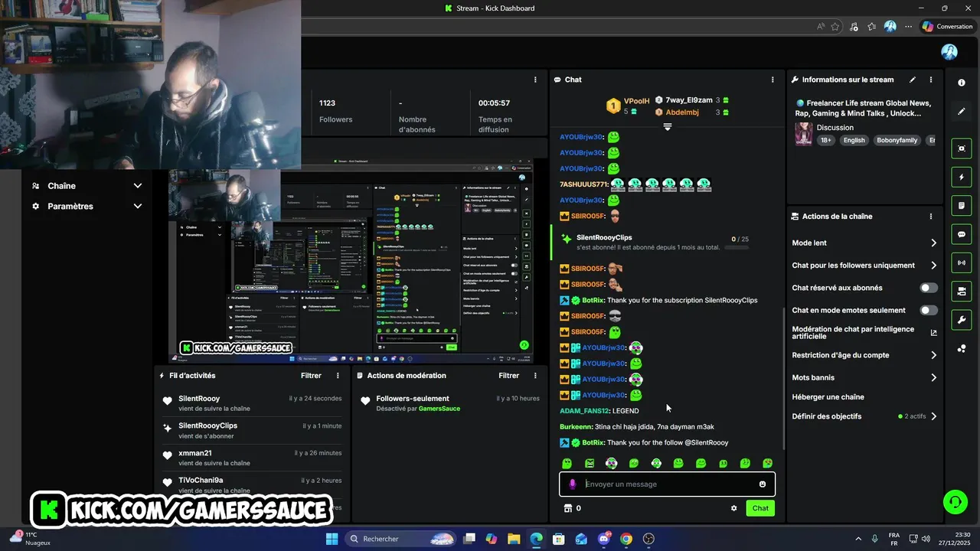Open the notes document sidebar icon
This screenshot has width=980, height=551.
tap(962, 206)
